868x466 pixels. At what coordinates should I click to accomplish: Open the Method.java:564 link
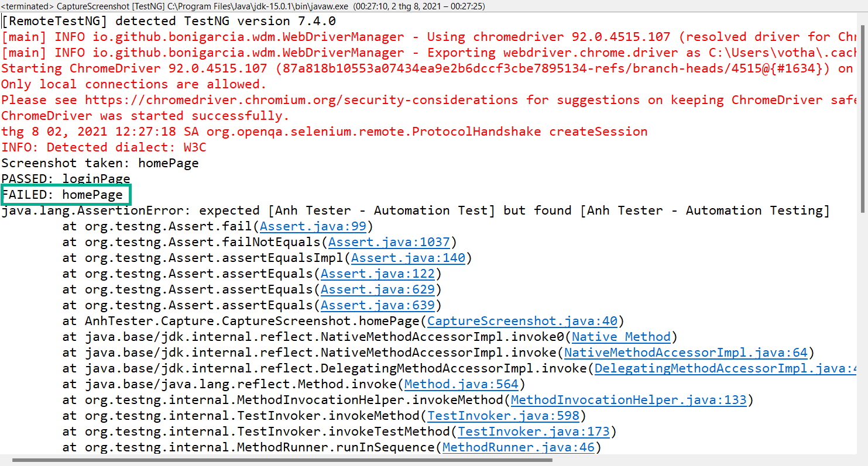coord(461,384)
